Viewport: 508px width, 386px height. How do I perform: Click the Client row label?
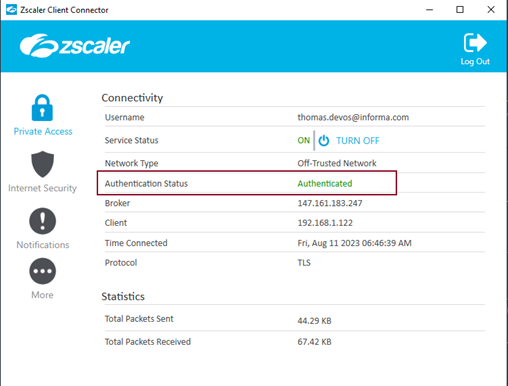[116, 223]
